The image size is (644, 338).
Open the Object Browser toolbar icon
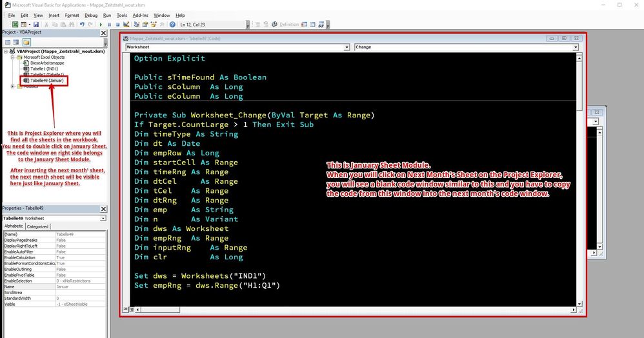point(154,25)
